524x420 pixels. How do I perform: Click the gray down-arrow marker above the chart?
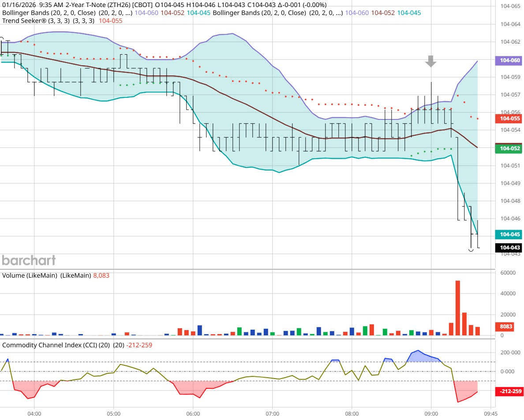coord(430,62)
